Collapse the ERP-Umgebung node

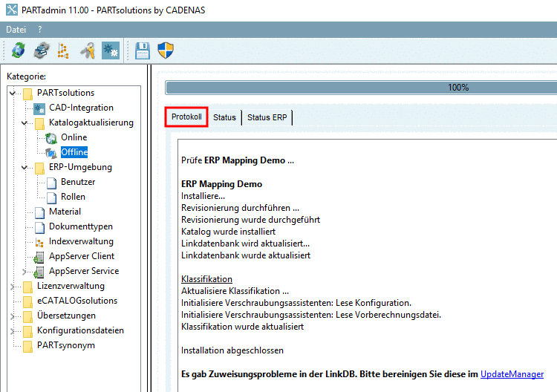pos(25,167)
